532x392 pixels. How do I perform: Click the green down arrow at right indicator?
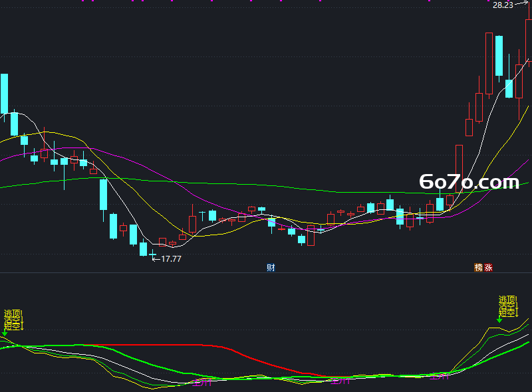point(499,320)
